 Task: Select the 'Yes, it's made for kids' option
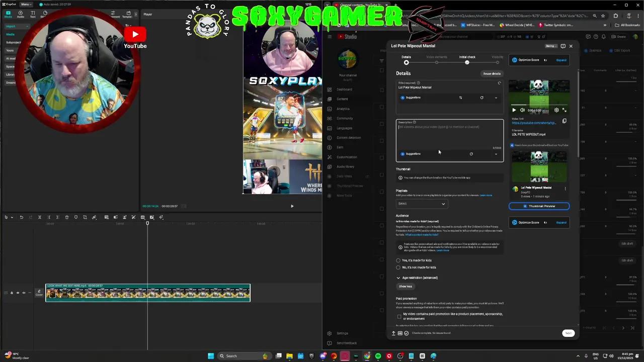click(x=398, y=260)
